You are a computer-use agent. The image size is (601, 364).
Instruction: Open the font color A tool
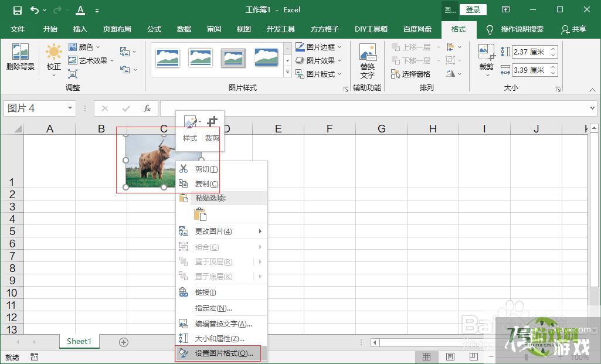[80, 10]
